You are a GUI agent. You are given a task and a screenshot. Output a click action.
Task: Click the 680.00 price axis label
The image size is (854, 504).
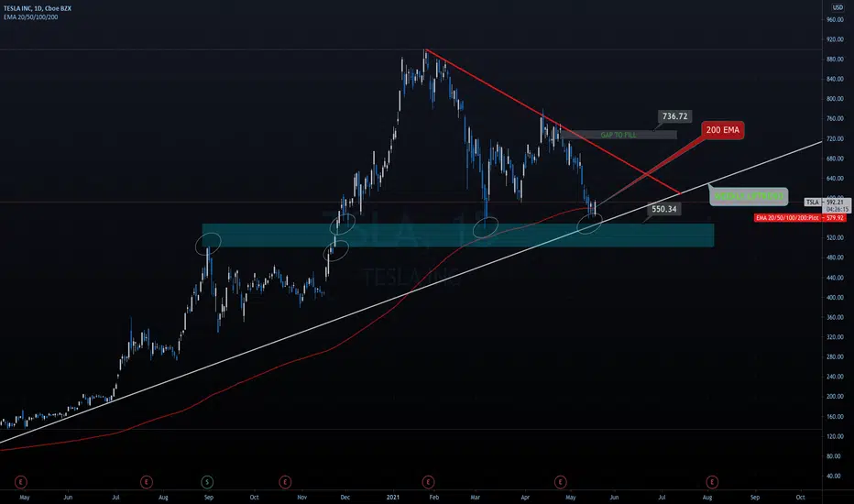pyautogui.click(x=835, y=159)
